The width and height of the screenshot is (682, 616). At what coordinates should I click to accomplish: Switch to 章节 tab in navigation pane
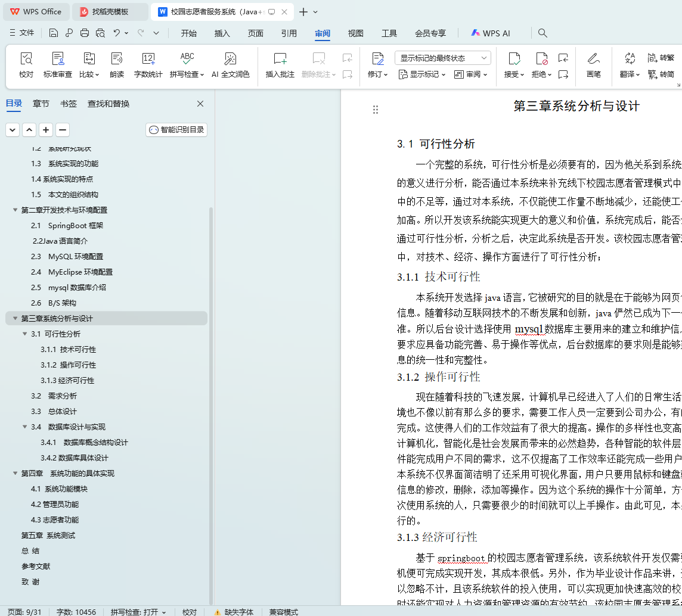tap(41, 104)
